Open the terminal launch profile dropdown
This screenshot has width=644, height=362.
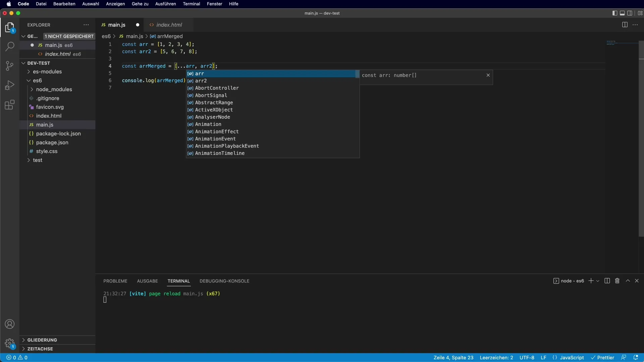(x=598, y=281)
